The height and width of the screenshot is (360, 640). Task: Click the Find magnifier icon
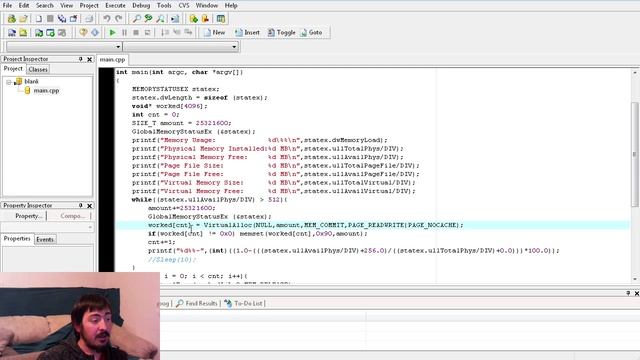136,19
